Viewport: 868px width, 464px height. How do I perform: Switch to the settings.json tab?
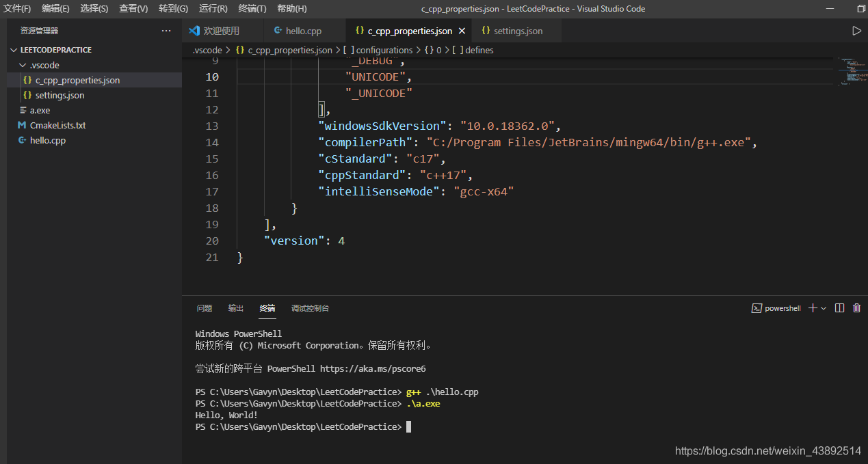(x=517, y=31)
